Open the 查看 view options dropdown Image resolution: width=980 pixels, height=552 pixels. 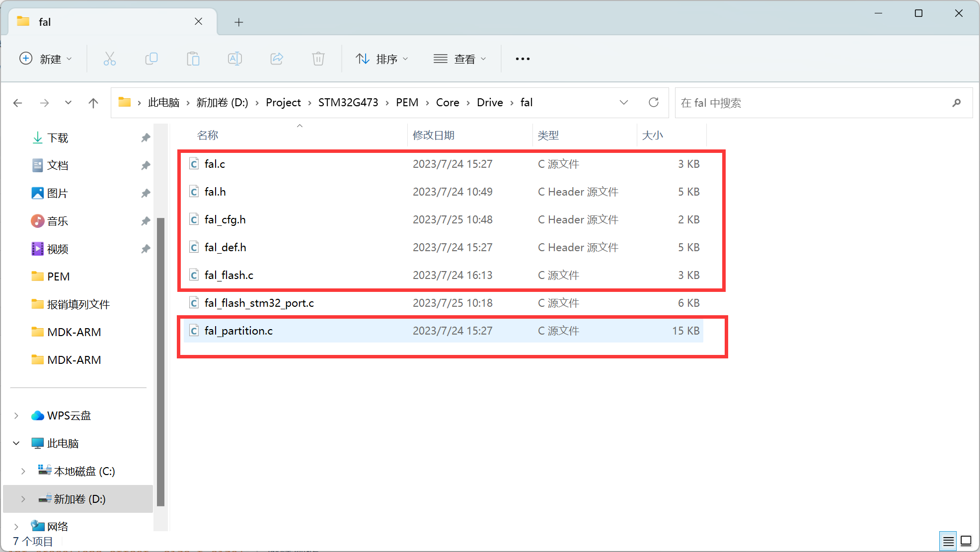(460, 59)
